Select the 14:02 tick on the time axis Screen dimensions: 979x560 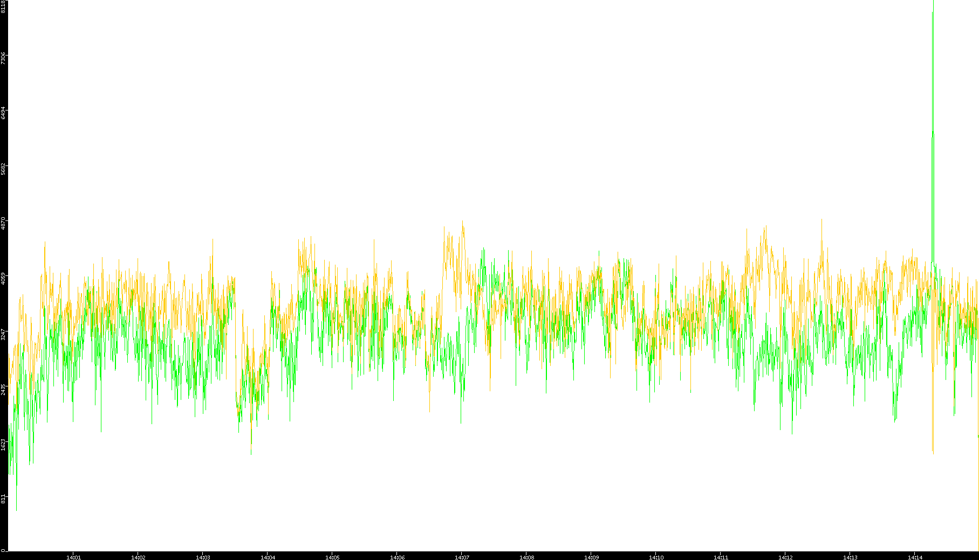tap(138, 557)
